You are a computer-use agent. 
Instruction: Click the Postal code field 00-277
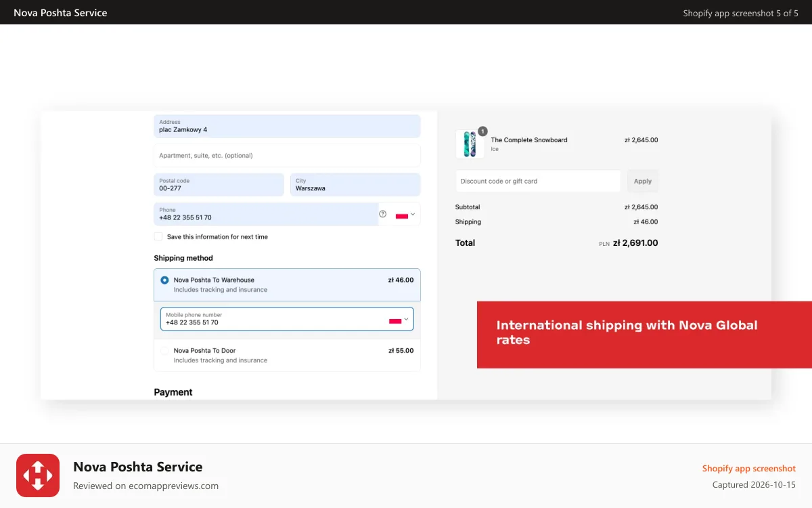219,185
